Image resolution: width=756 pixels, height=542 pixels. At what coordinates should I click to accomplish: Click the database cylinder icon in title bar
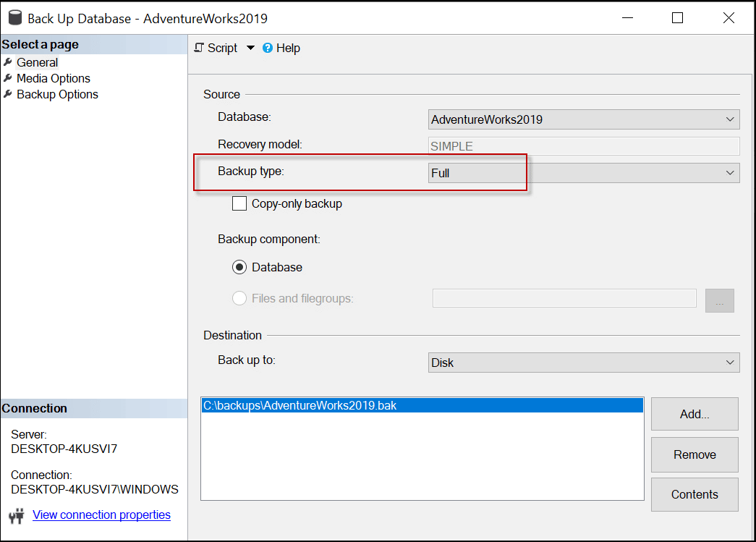14,18
